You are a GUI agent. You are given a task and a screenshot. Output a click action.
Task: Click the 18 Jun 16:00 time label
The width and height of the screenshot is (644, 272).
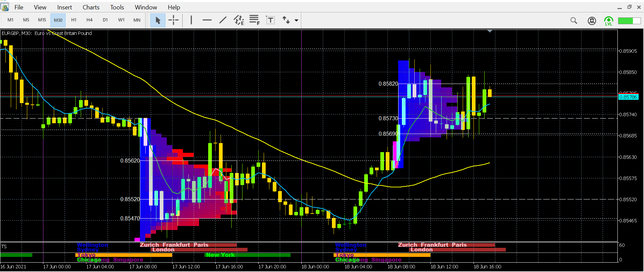point(487,267)
